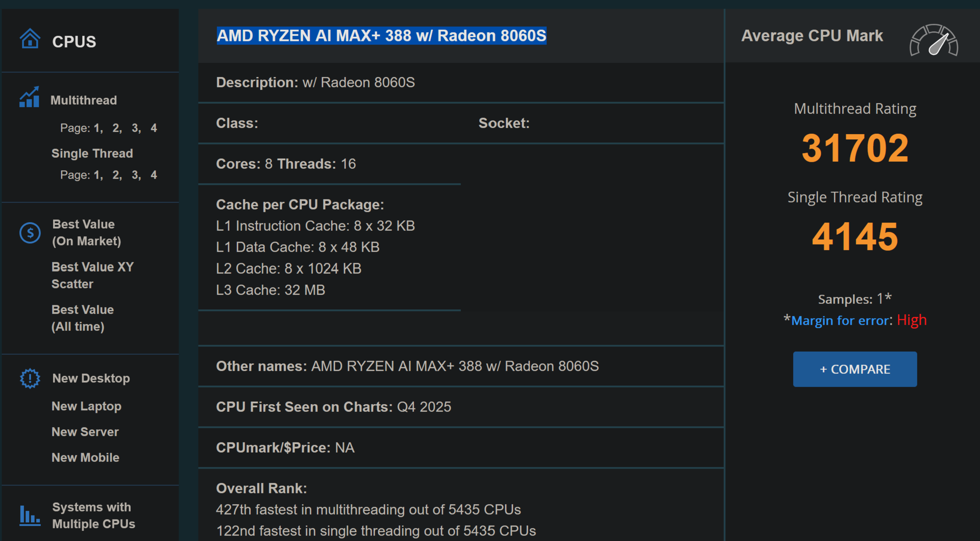
Task: Click the highlighted AMD RYZEN AI MAX+ 388 title
Action: [x=381, y=36]
